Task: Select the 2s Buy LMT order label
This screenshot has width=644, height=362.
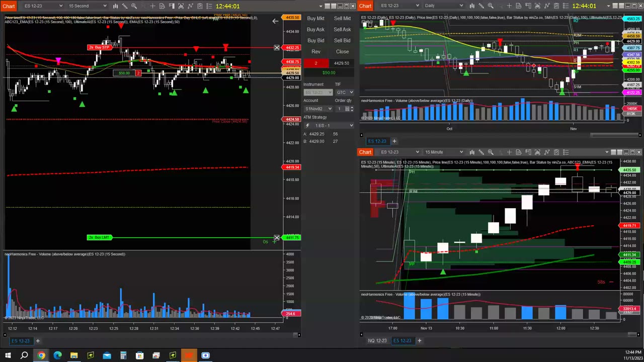Action: tap(99, 237)
